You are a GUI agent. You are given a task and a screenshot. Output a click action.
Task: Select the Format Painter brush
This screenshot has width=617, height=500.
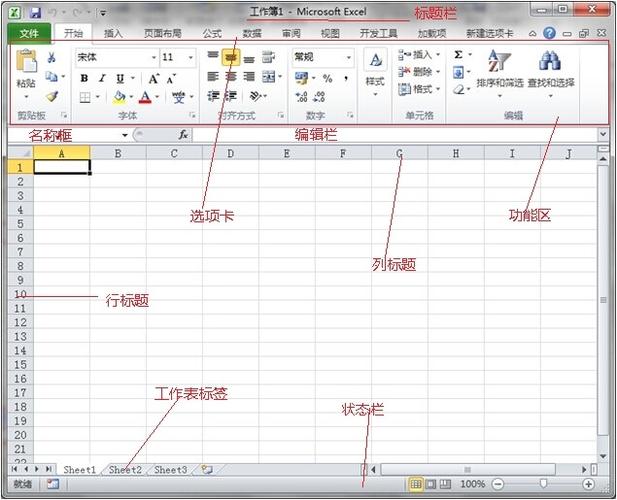pyautogui.click(x=52, y=96)
